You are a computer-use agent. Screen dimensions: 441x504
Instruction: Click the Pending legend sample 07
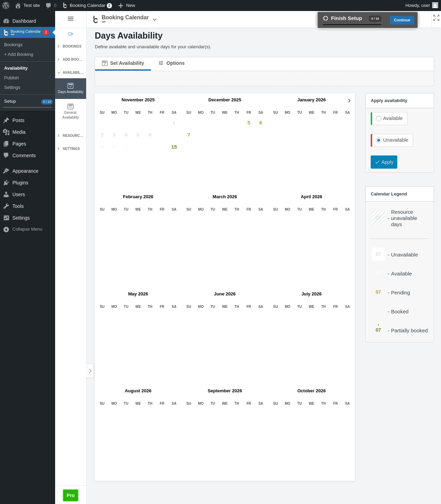coord(378,292)
